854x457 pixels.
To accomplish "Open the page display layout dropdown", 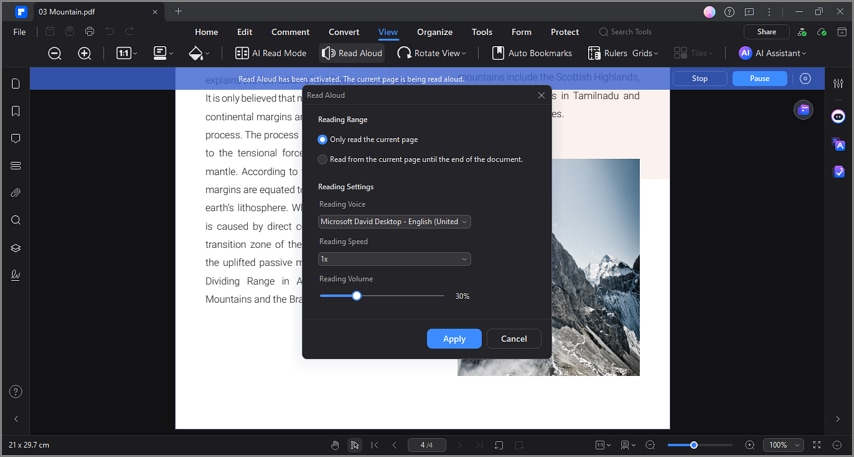I will pos(163,53).
